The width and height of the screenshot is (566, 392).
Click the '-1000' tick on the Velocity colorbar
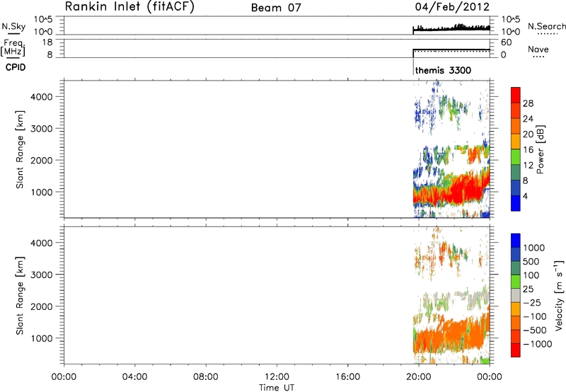tap(538, 344)
